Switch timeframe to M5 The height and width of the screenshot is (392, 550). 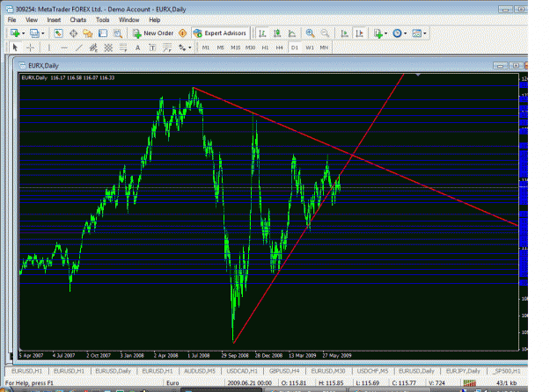coord(220,47)
